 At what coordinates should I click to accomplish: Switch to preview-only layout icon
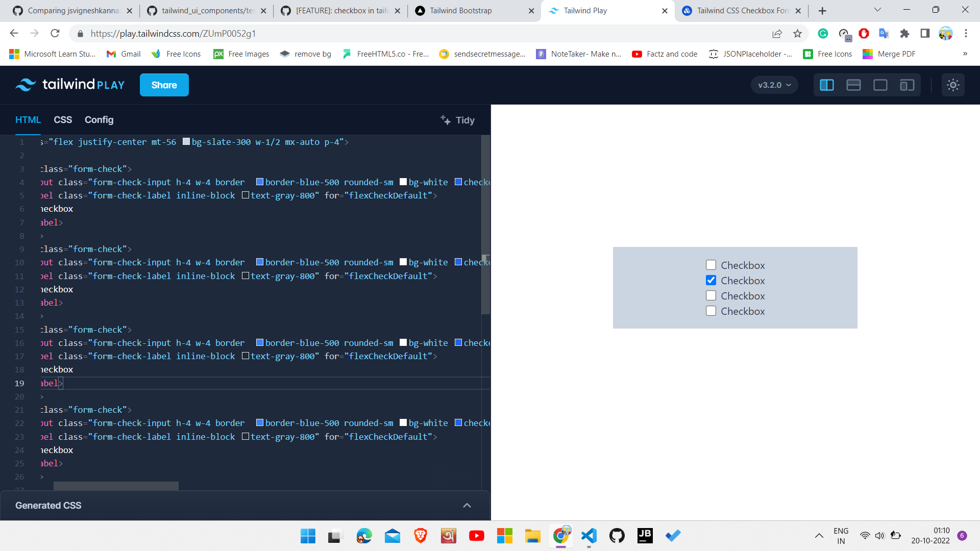click(880, 85)
